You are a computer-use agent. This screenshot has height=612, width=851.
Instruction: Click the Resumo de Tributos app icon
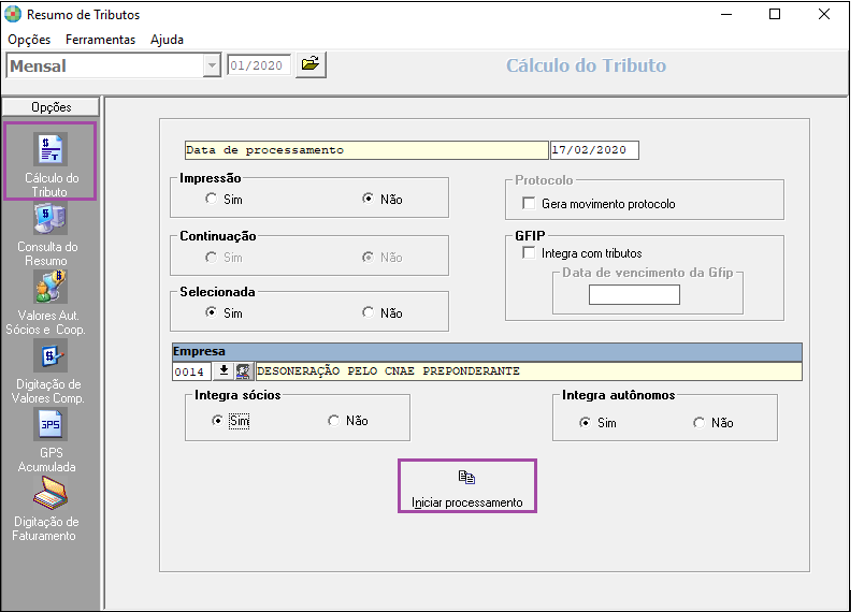(x=12, y=15)
